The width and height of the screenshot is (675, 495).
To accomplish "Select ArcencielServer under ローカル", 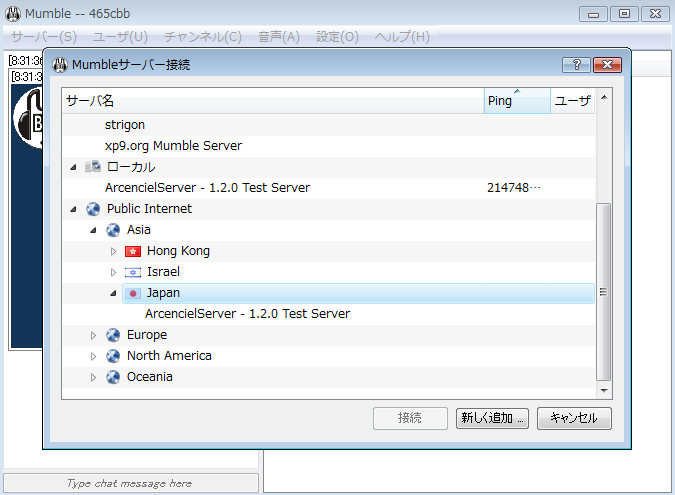I will (207, 188).
